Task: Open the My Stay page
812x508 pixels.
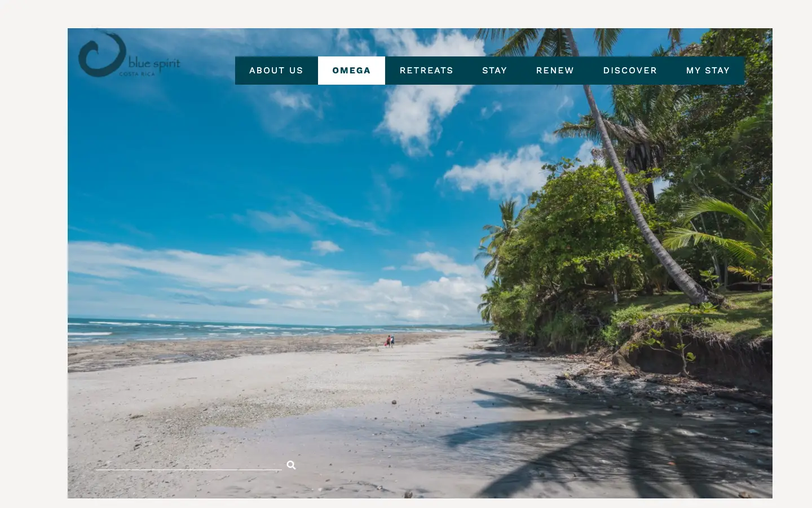Action: point(708,71)
